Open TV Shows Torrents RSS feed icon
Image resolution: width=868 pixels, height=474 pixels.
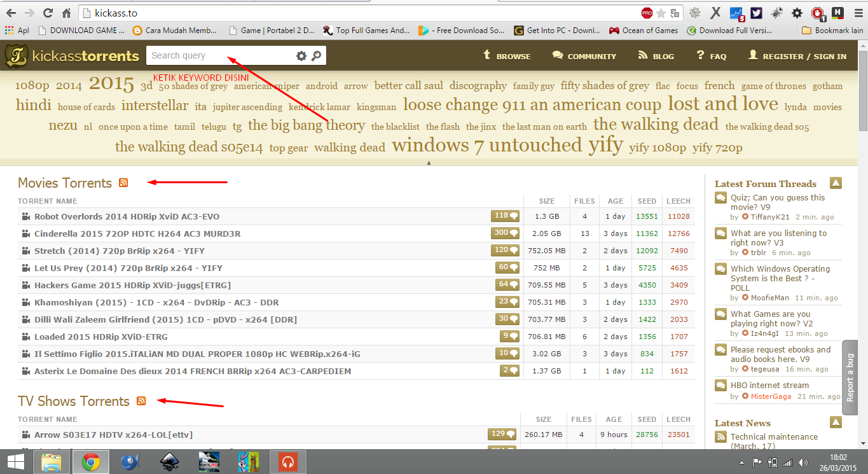[x=141, y=401]
